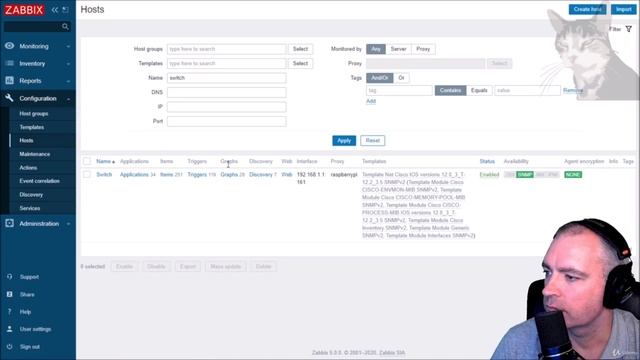Viewport: 640px width, 360px height.
Task: Open Discovery in Configuration menu
Action: pyautogui.click(x=31, y=194)
